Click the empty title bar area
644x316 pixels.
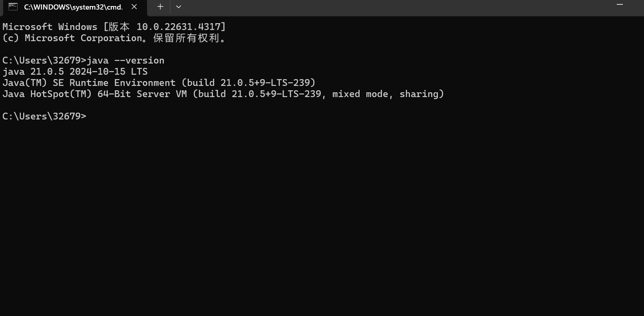pyautogui.click(x=396, y=7)
